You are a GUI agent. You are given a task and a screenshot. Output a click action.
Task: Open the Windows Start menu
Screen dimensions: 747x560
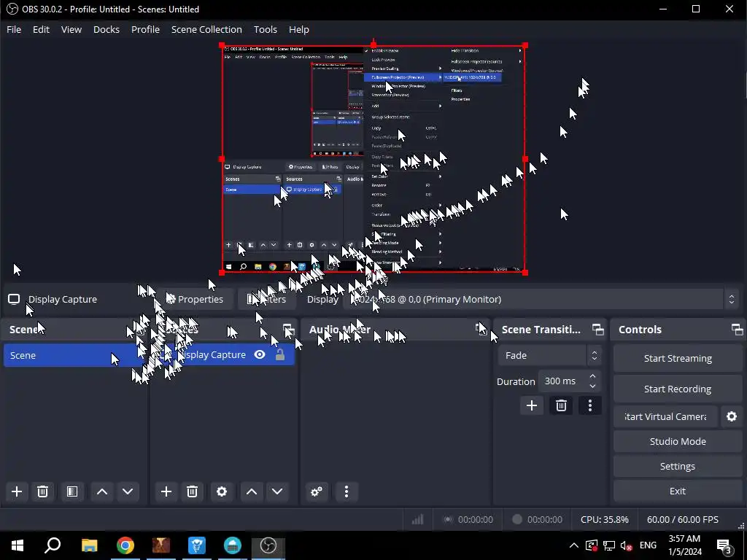click(x=18, y=545)
